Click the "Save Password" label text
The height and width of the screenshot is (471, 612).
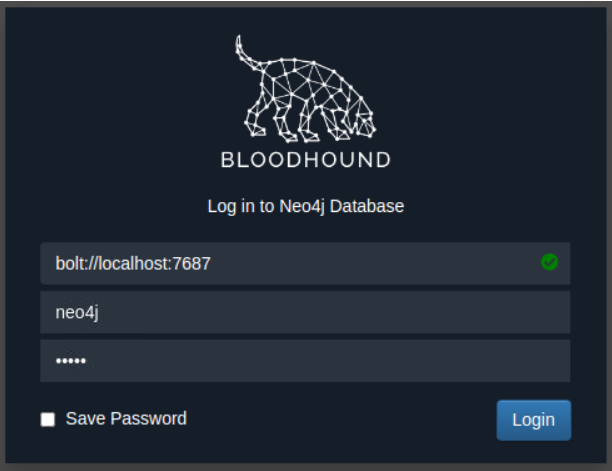[126, 419]
